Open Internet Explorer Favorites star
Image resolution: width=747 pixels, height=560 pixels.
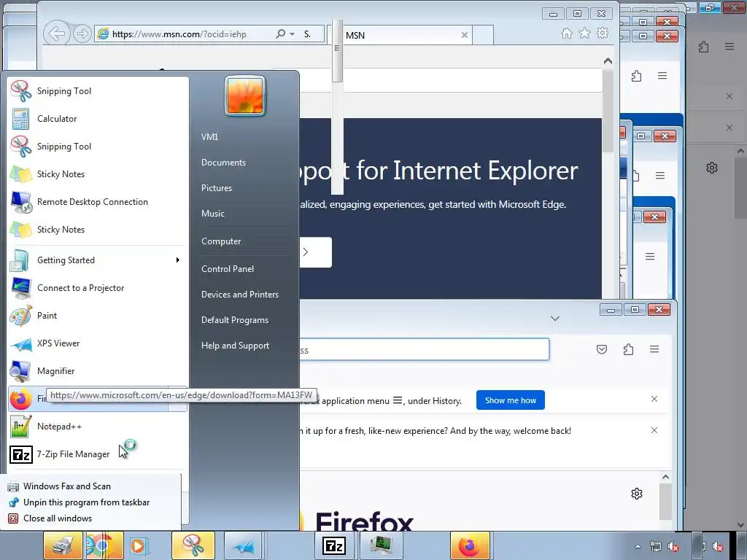(x=584, y=34)
